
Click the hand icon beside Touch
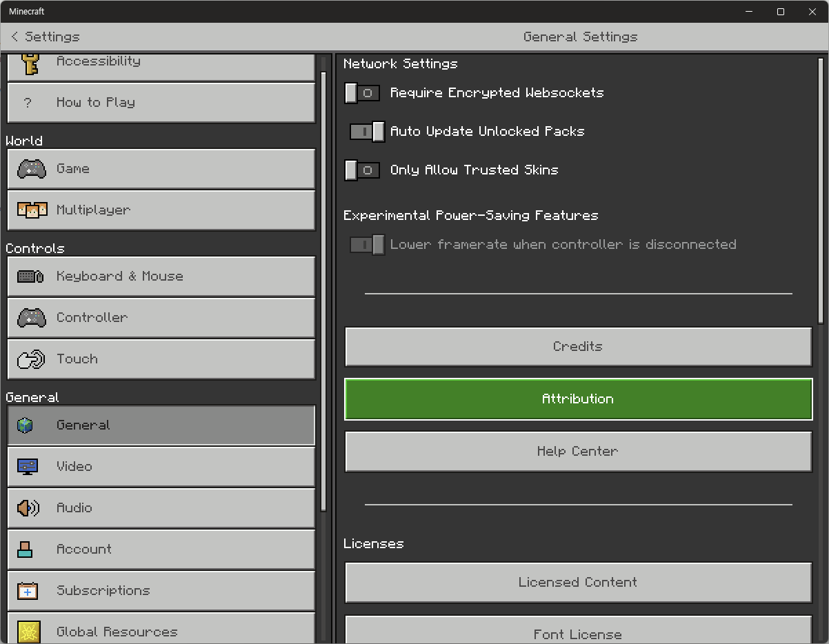(32, 359)
